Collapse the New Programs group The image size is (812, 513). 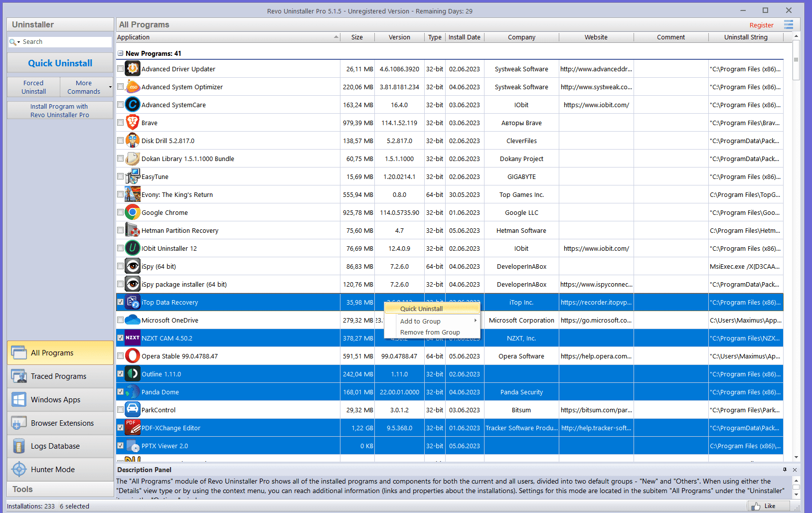[120, 53]
